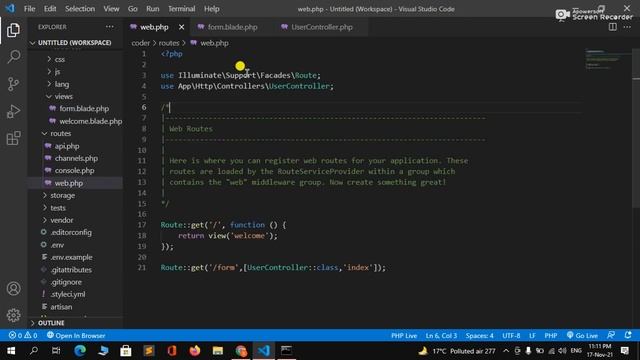Open the Extensions view
Viewport: 640px width, 360px height.
click(13, 138)
